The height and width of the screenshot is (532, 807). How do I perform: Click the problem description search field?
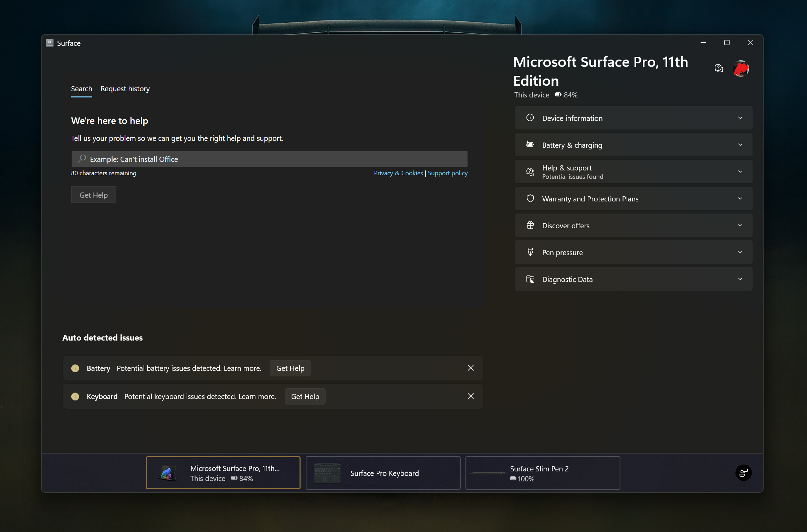pos(269,159)
